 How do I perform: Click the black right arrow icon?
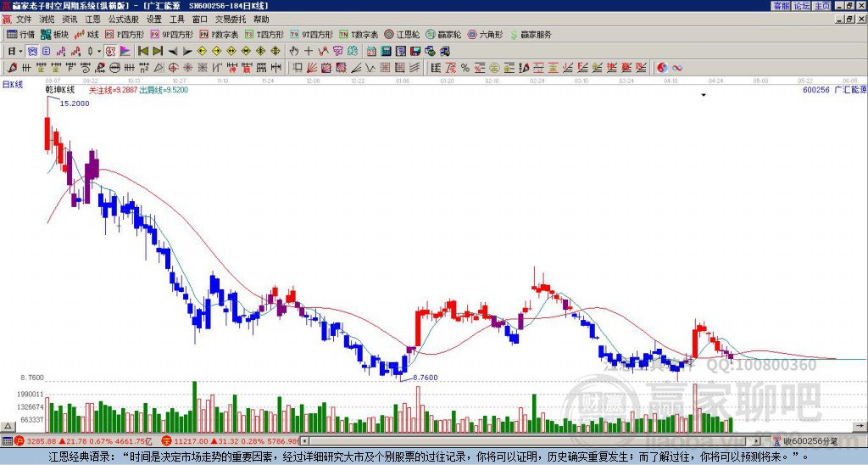(187, 52)
